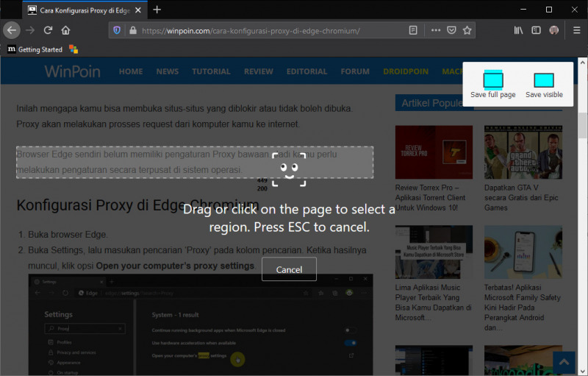Open the page actions three-dot menu
The width and height of the screenshot is (588, 376).
coord(435,30)
